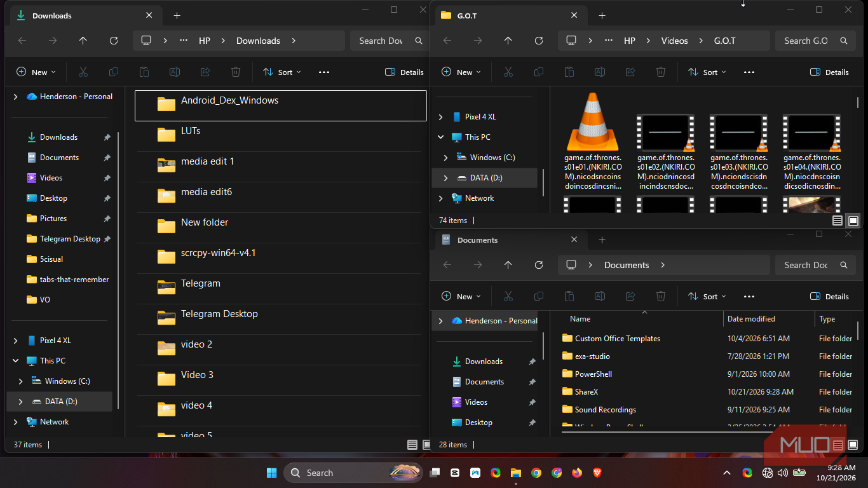Click Refresh icon in Downloads window
The width and height of the screenshot is (868, 488).
coord(114,41)
